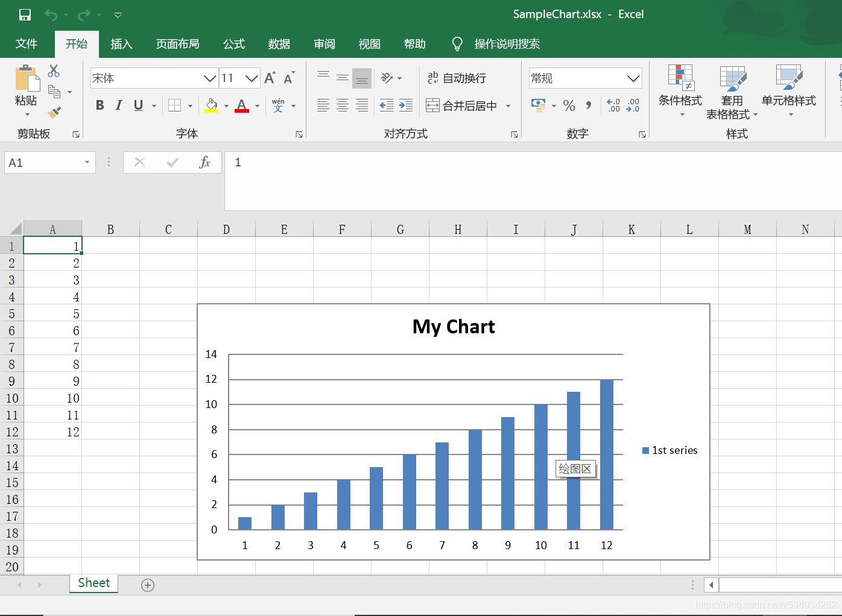Click the Cut scissors icon
The image size is (842, 616).
[54, 71]
